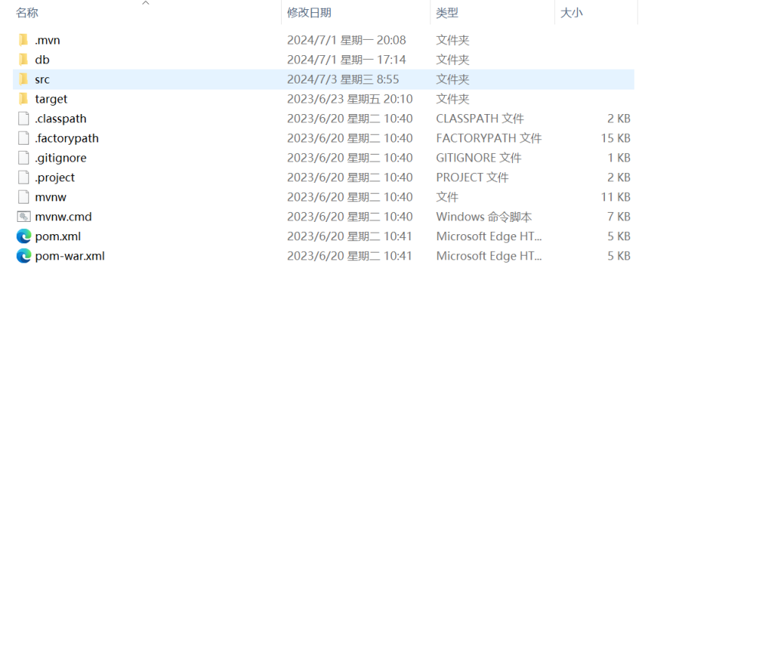Select the pom.xml Edge icon
784x672 pixels.
[24, 237]
